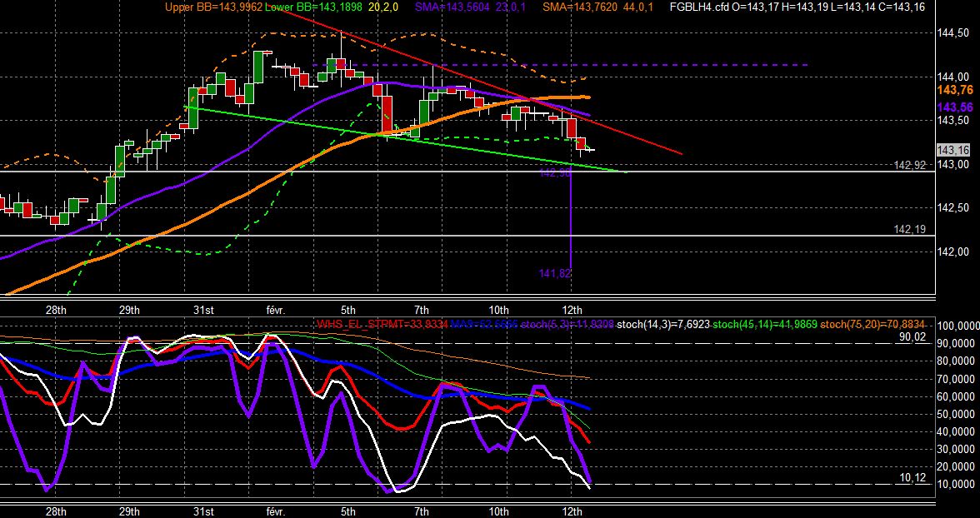Click the 90,02 overbought level label

click(x=913, y=337)
